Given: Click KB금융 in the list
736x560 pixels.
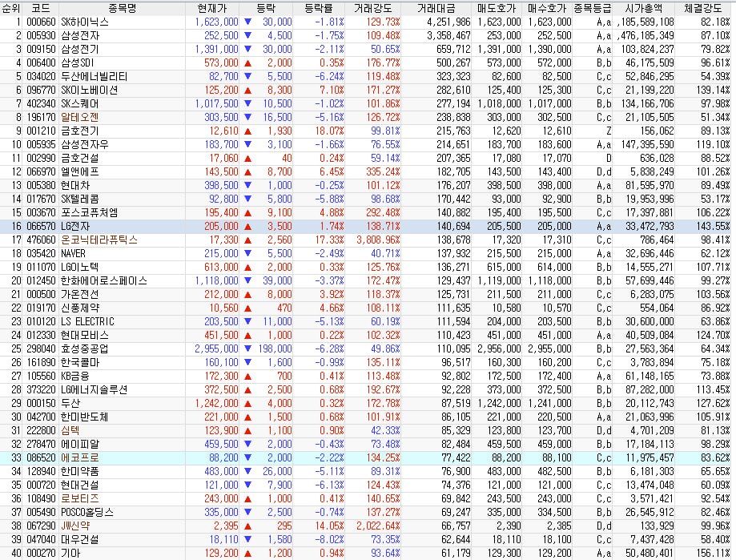Looking at the screenshot, I should (x=75, y=376).
